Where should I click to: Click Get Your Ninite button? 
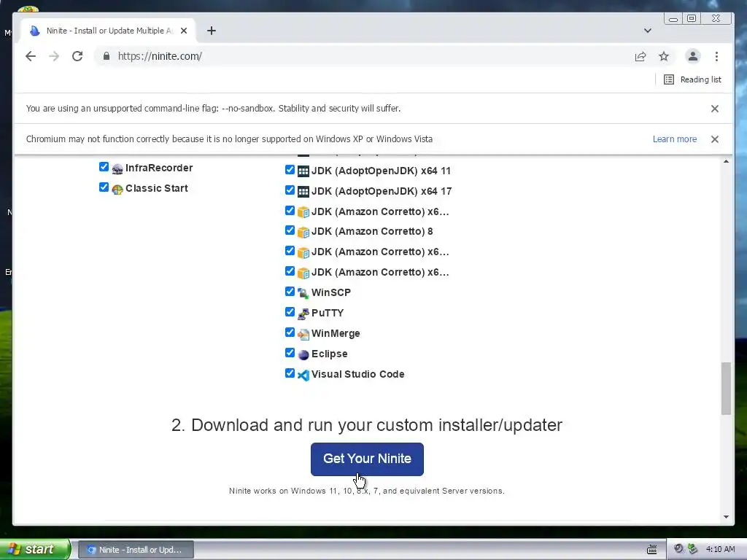point(367,459)
